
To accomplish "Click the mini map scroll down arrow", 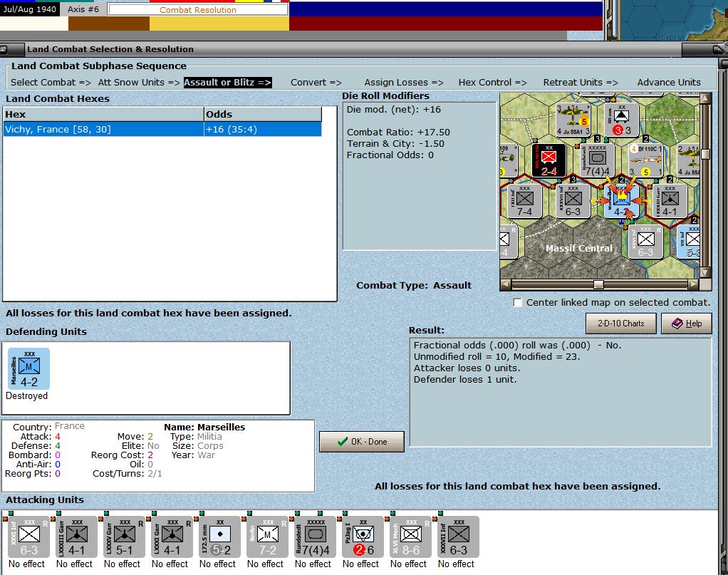I will click(x=705, y=273).
